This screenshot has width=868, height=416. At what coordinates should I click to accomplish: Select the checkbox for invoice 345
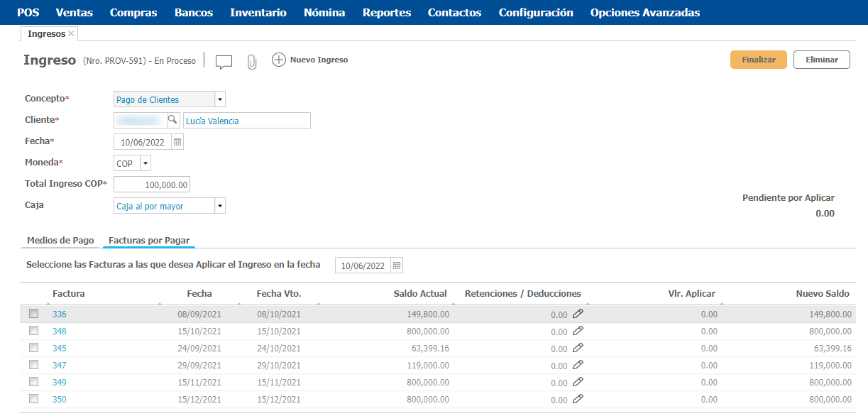(x=33, y=348)
